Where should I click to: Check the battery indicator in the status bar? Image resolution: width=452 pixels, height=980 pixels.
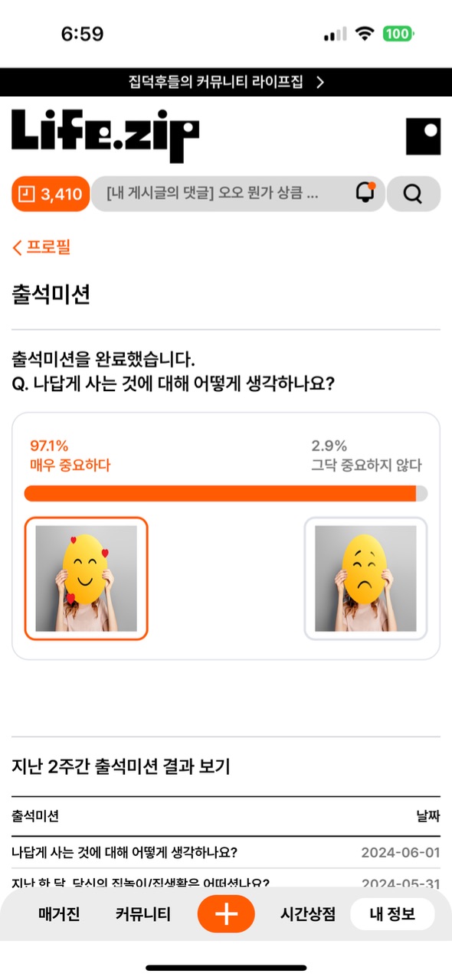click(398, 34)
